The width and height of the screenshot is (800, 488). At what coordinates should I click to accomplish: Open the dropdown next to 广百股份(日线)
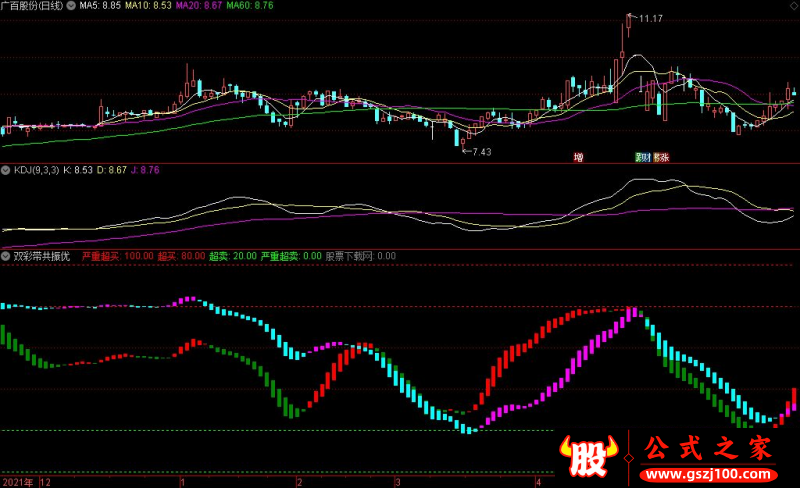point(71,6)
